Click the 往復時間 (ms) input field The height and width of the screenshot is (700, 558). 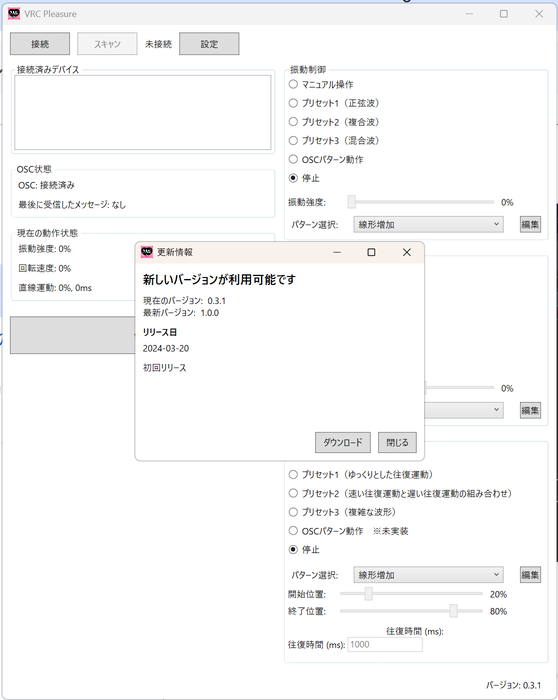[x=385, y=645]
